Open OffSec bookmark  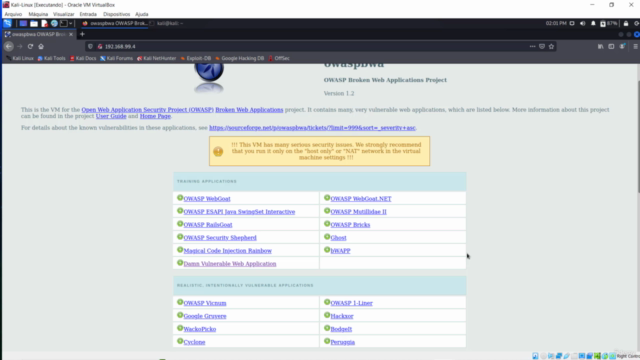tap(279, 58)
